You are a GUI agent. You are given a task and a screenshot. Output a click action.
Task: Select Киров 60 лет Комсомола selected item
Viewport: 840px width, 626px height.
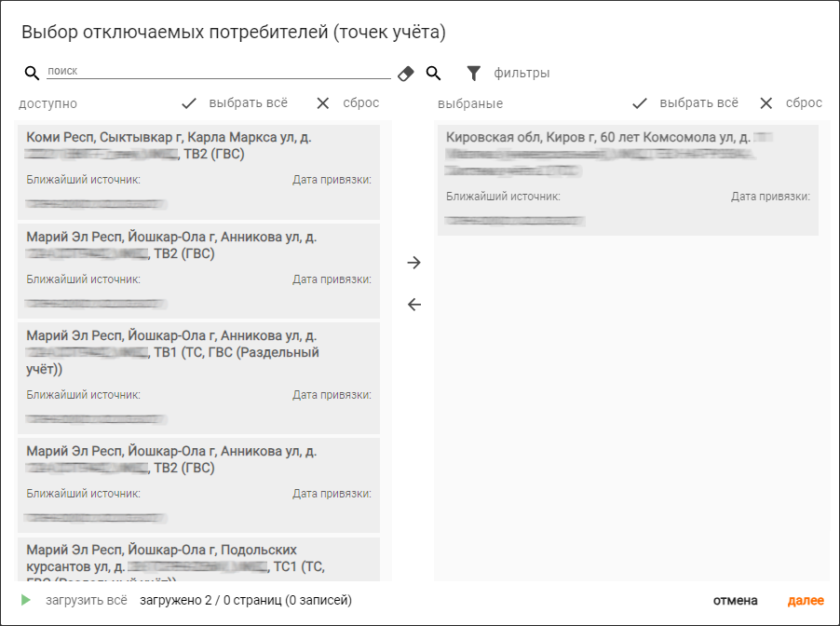click(x=628, y=180)
